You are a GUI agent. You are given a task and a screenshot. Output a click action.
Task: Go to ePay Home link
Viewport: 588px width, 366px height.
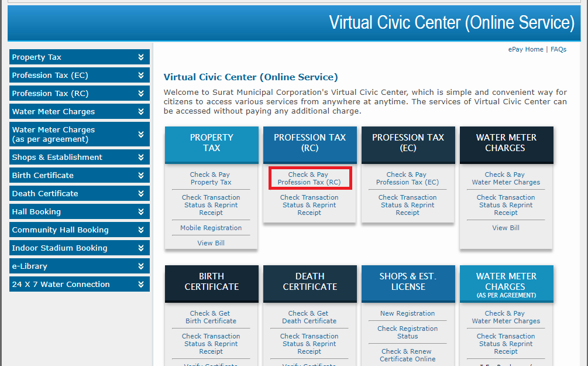525,49
